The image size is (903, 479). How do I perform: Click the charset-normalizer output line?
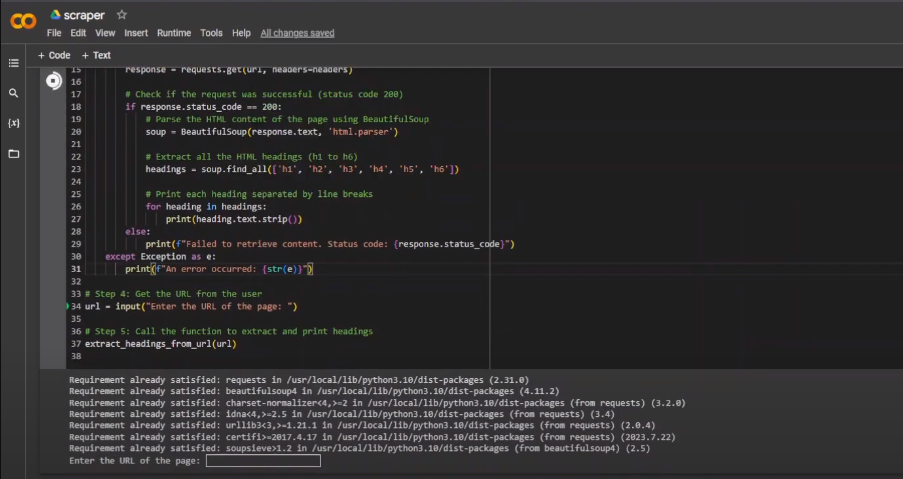coord(377,403)
